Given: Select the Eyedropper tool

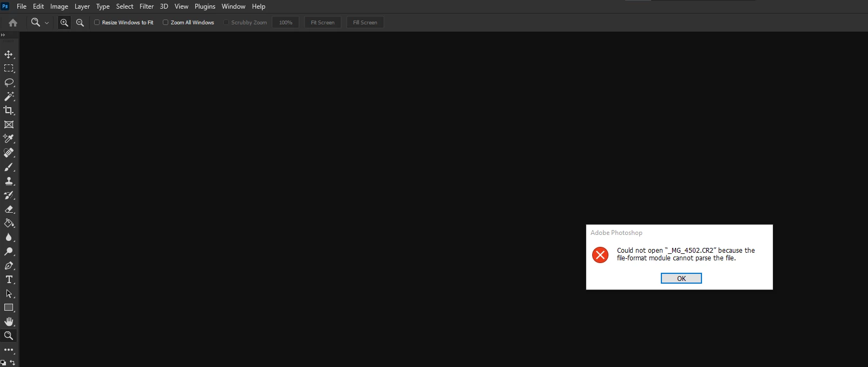Looking at the screenshot, I should [x=9, y=139].
